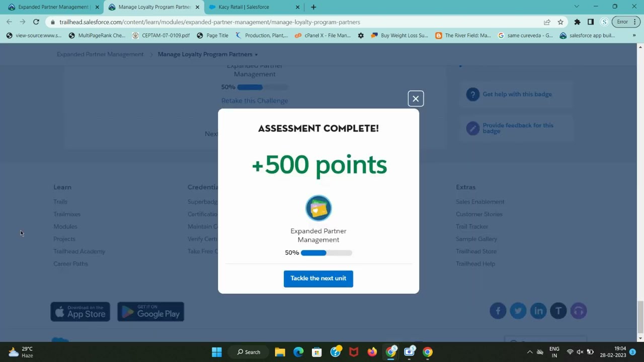Open the tab search dropdown

(x=577, y=7)
